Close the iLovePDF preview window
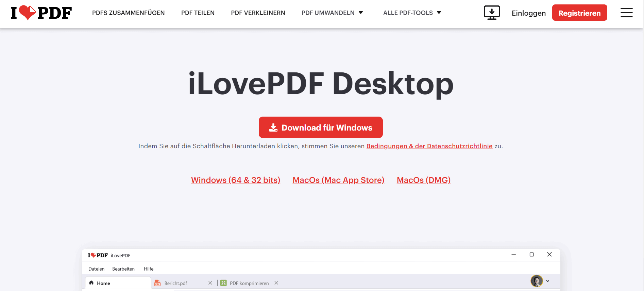 tap(549, 254)
